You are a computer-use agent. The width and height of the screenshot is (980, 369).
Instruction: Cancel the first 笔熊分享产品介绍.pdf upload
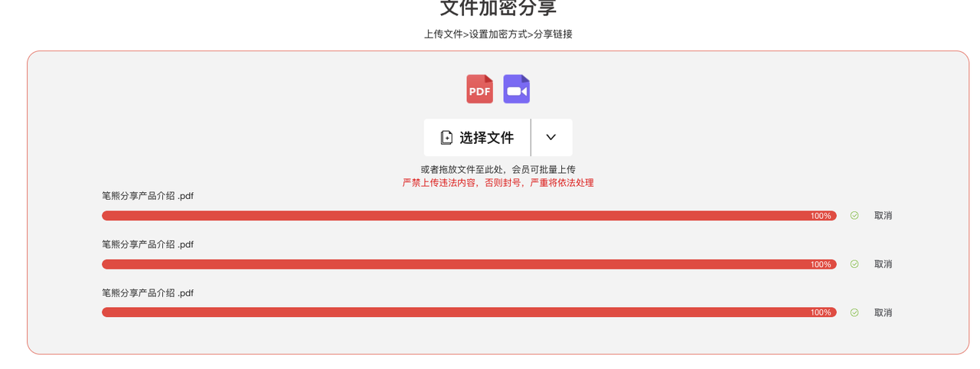click(884, 216)
